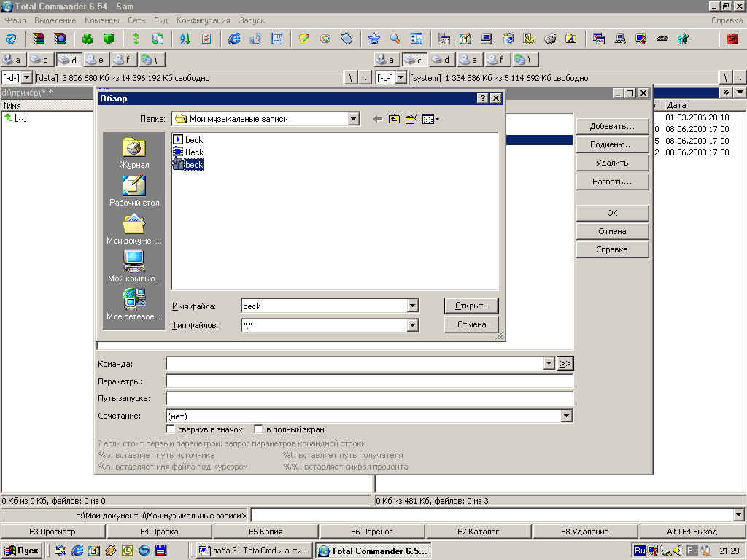This screenshot has height=560, width=747.
Task: Tick the в полный экран checkbox
Action: click(258, 429)
